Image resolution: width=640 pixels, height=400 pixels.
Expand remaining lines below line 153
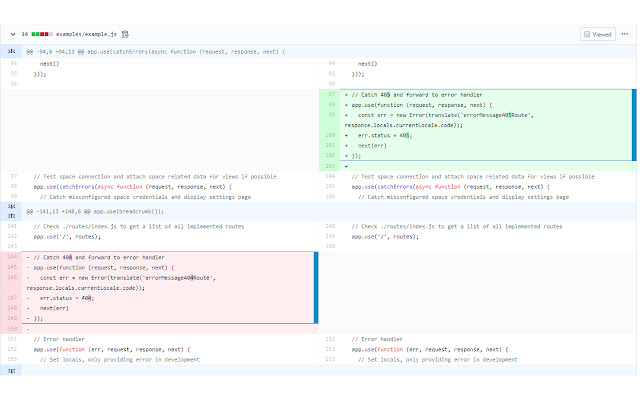[11, 371]
